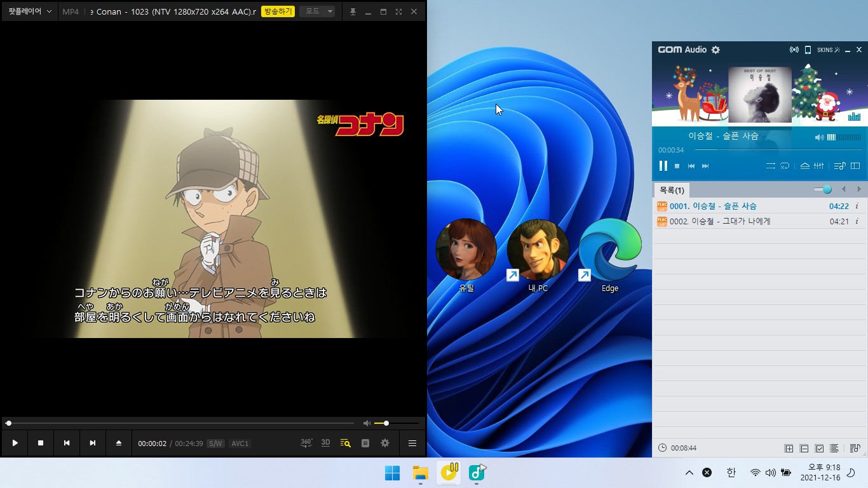Play the video in PotPlayer
The width and height of the screenshot is (868, 488).
coord(15,443)
